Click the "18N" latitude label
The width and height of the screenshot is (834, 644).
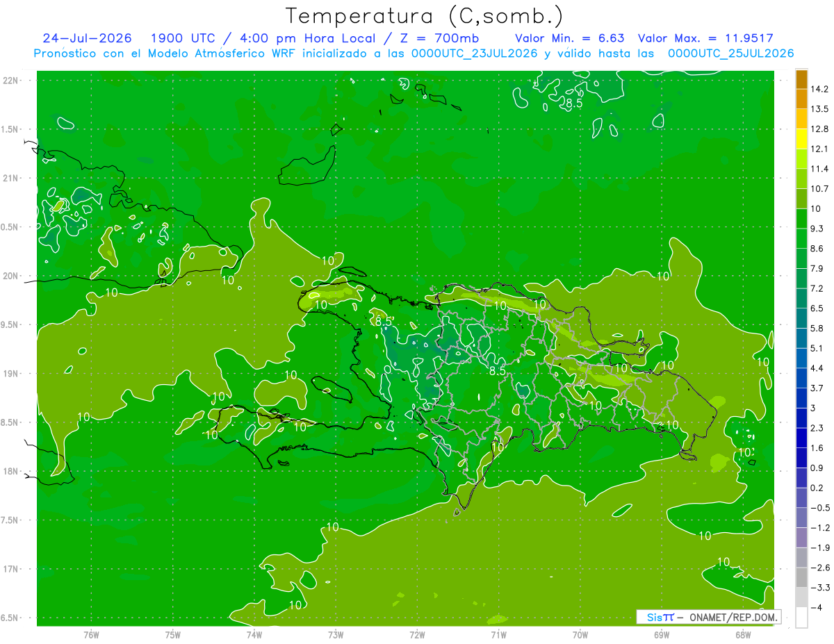tap(11, 471)
